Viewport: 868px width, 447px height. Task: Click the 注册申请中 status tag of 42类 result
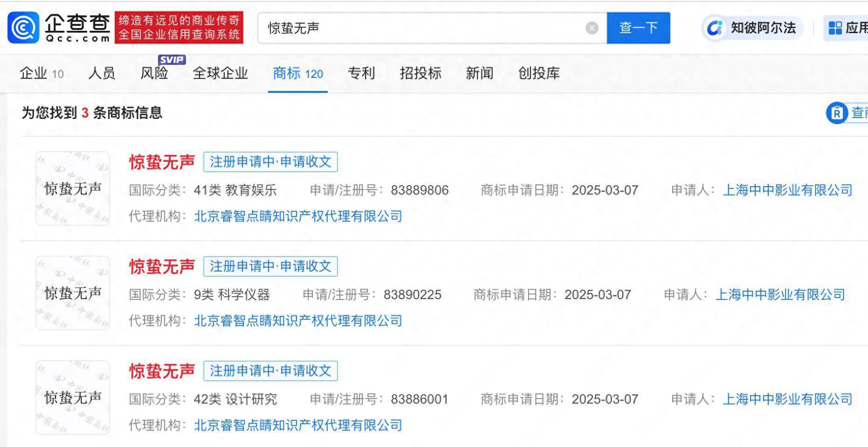(x=270, y=371)
